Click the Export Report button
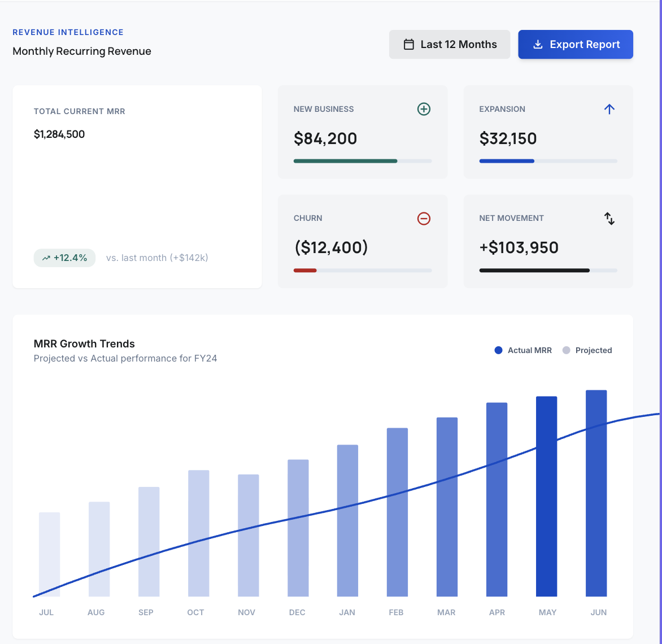The height and width of the screenshot is (644, 662). (575, 44)
